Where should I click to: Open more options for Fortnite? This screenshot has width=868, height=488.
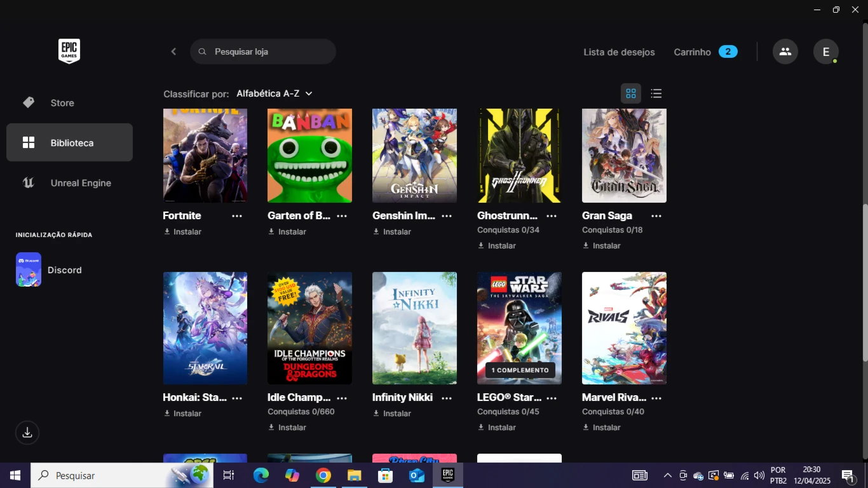point(237,216)
